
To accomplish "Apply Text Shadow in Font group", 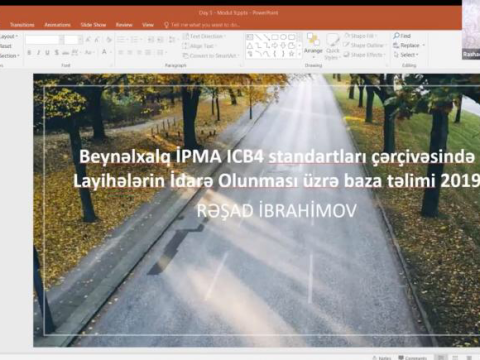I will 57,53.
